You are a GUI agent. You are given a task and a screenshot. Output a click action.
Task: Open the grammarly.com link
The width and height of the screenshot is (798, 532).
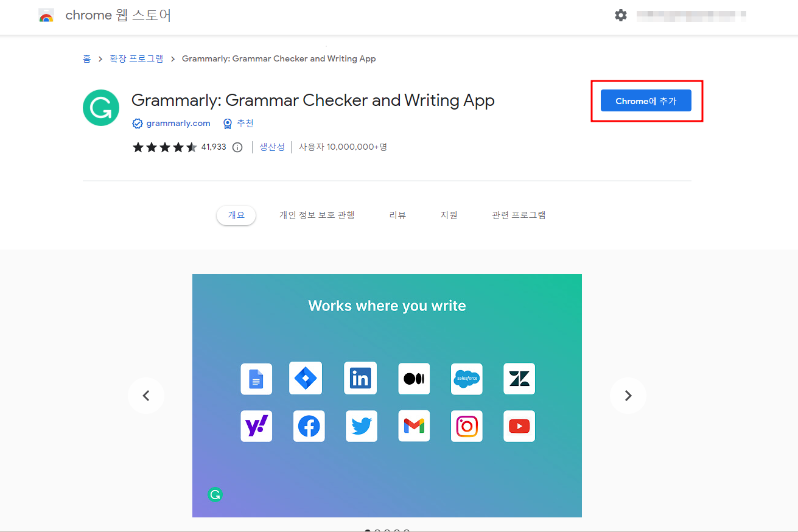[177, 123]
